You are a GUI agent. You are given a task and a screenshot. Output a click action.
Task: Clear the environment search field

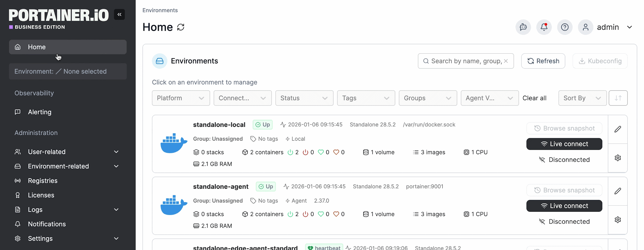(x=506, y=61)
